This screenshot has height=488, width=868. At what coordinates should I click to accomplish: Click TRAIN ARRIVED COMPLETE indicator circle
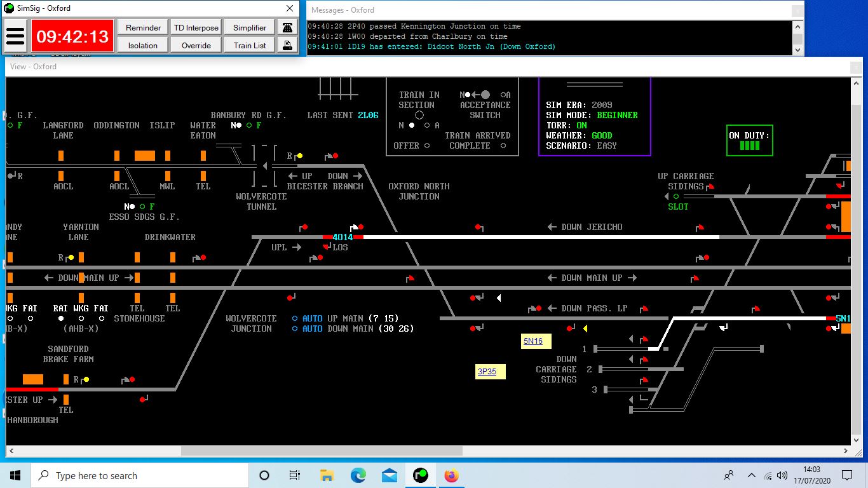(503, 146)
